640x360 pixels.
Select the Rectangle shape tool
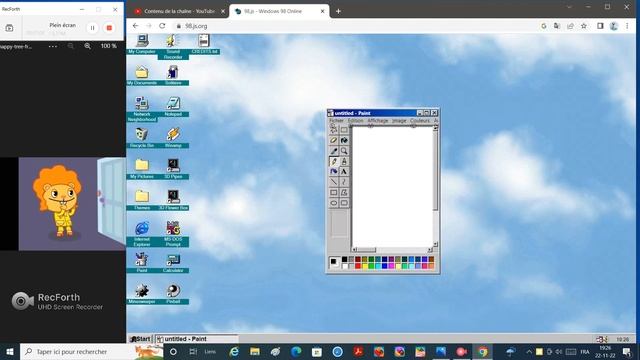point(334,193)
